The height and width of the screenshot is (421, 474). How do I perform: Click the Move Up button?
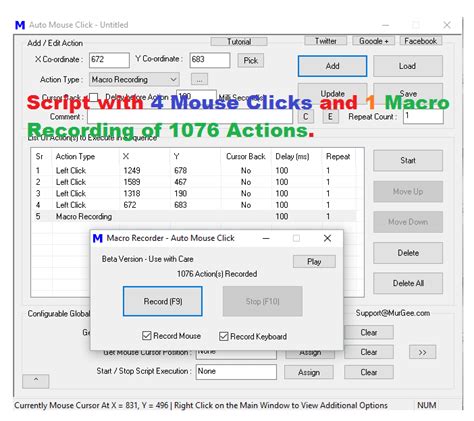(408, 192)
